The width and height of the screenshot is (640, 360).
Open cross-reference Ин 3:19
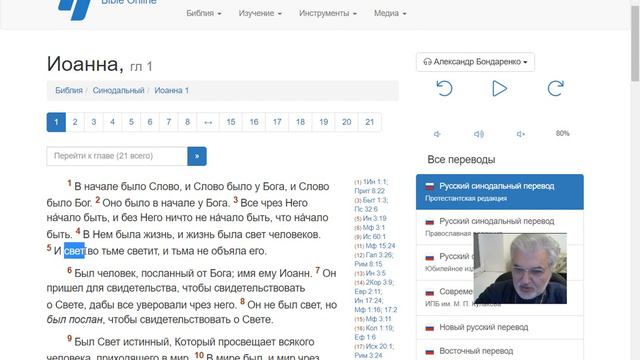coord(374,218)
